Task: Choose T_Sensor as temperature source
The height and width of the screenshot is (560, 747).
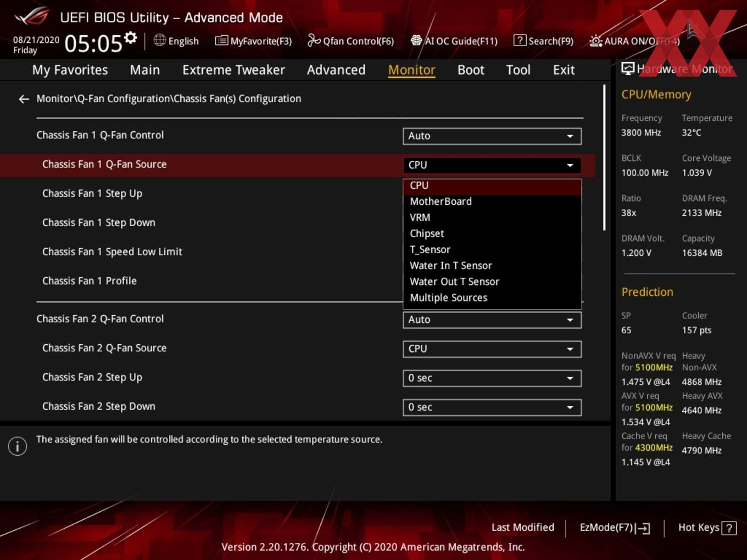Action: click(x=492, y=249)
